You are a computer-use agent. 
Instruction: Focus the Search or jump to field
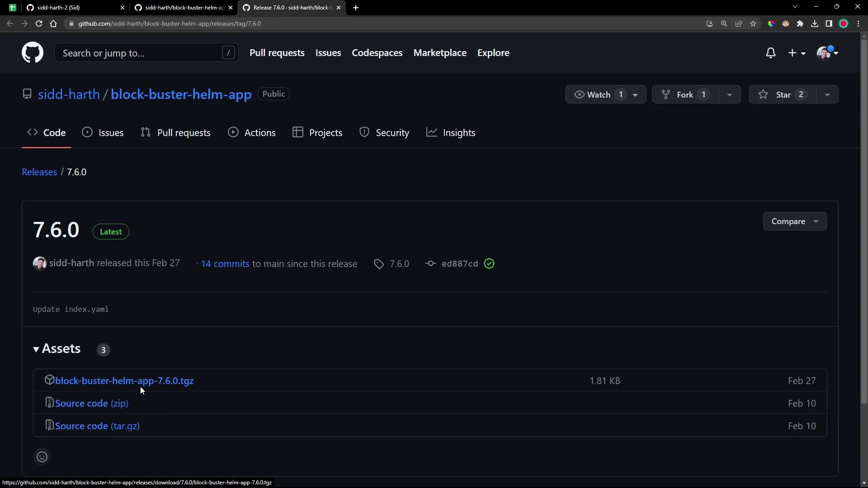(x=146, y=53)
